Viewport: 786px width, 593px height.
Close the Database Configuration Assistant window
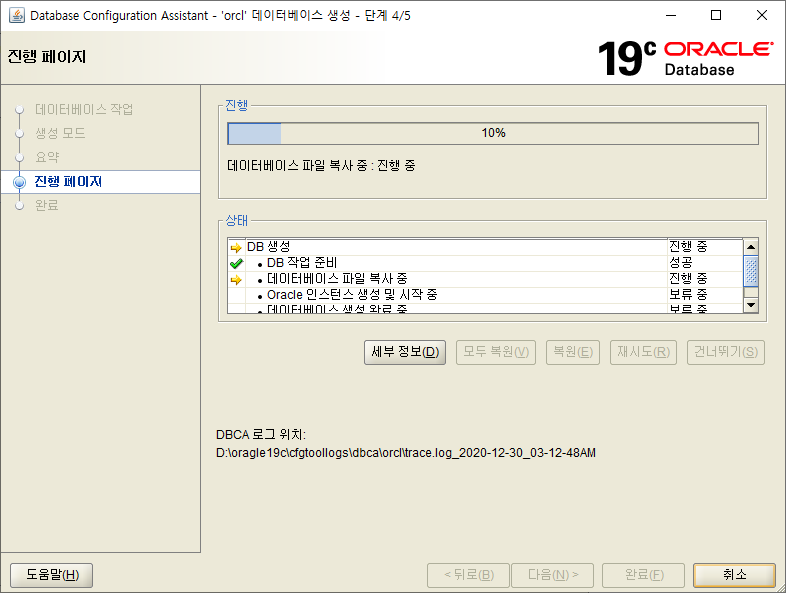(761, 16)
